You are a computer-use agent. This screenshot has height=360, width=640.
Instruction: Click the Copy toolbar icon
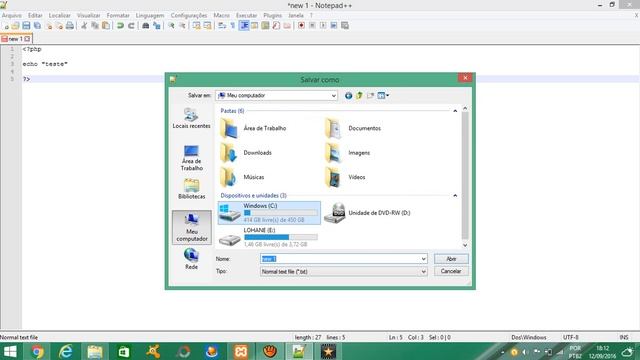tap(95, 26)
